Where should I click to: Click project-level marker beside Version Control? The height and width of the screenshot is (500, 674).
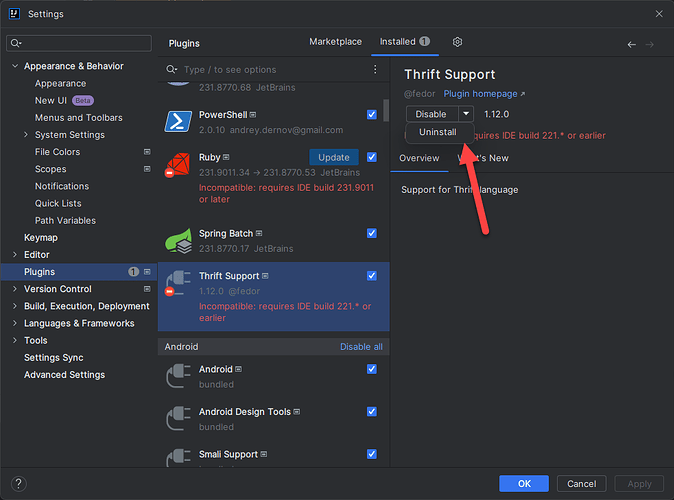(x=147, y=289)
